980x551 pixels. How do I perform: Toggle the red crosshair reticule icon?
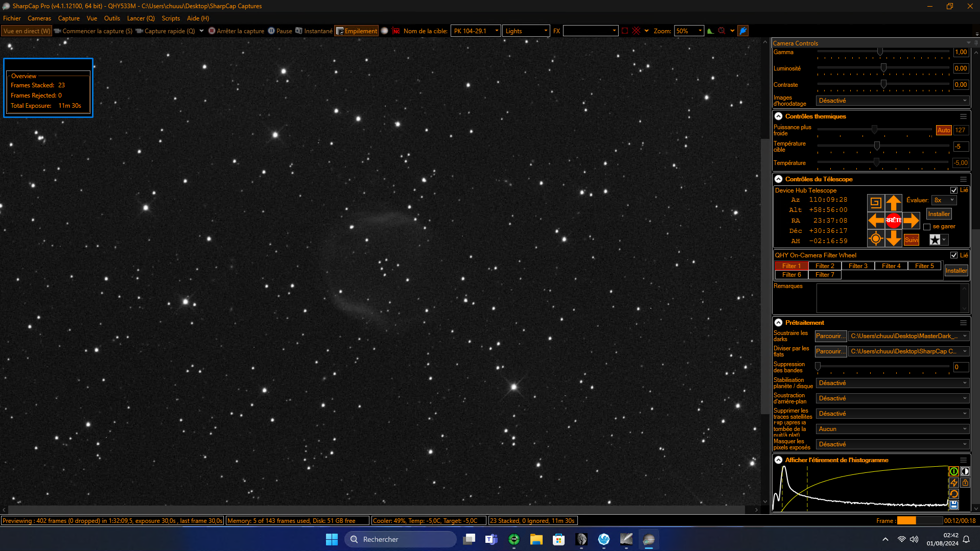[x=636, y=31]
